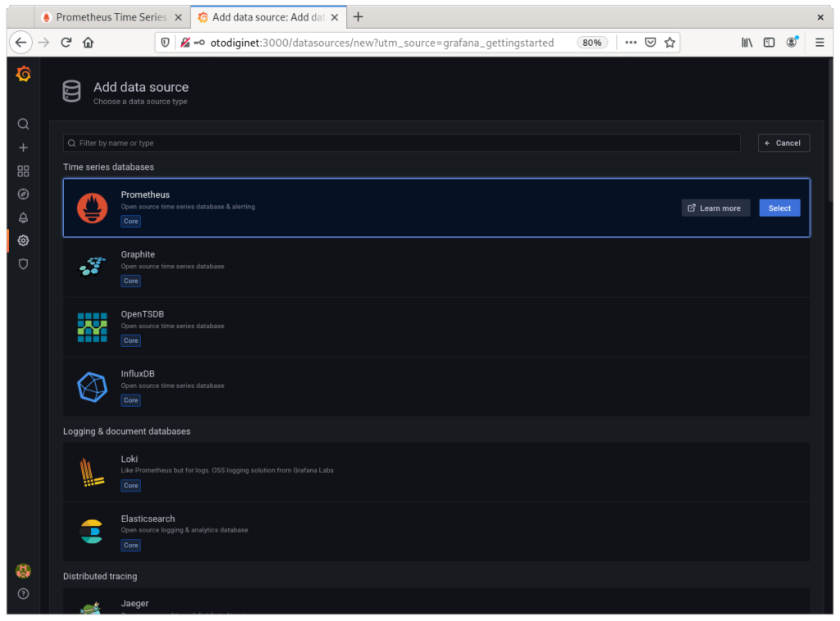Click the Core badge under InfluxDB

(130, 400)
